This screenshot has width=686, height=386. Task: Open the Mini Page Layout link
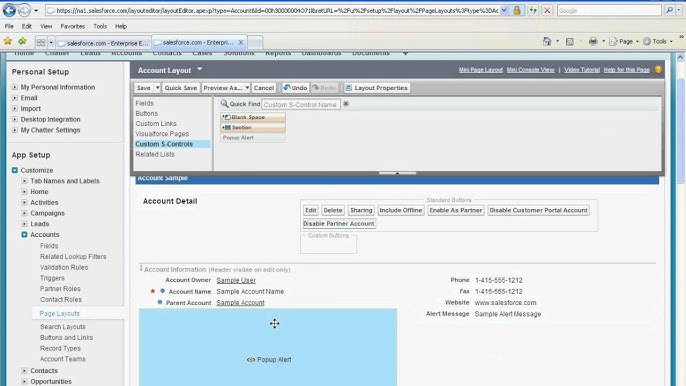click(480, 70)
